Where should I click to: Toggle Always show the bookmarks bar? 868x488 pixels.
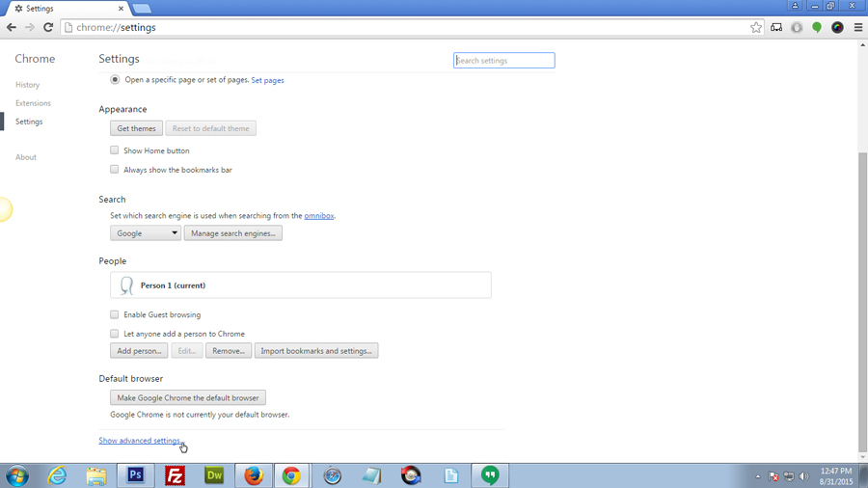114,170
